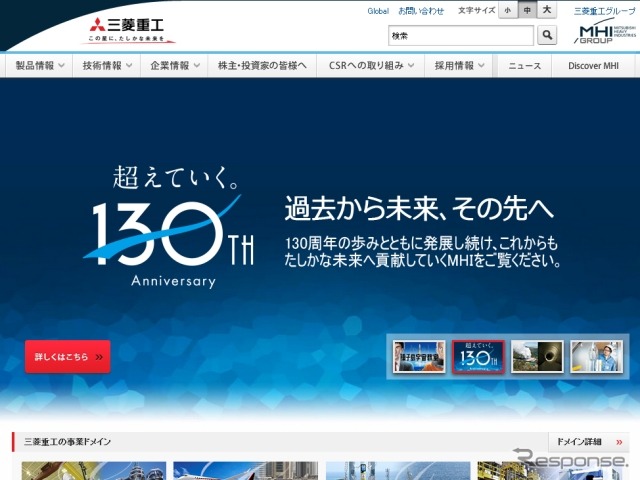Click the Mitsubishi Heavy Industries logo
Viewport: 640px width, 480px height.
(x=128, y=30)
